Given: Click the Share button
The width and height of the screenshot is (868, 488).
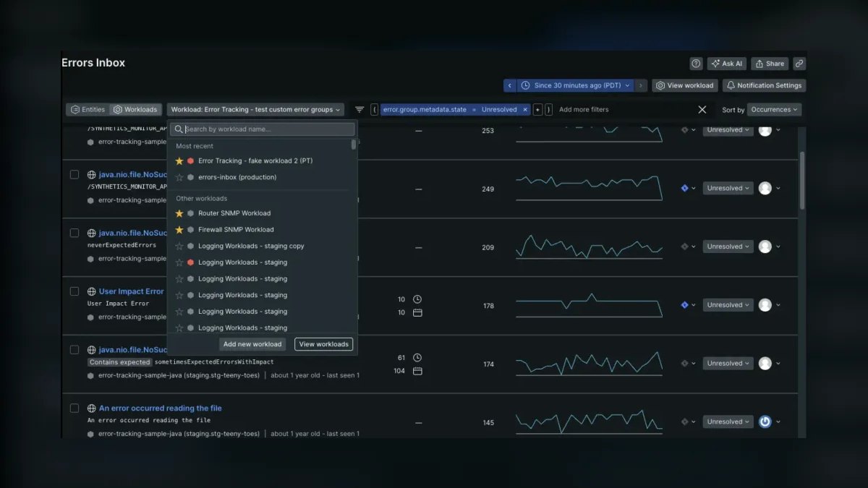Looking at the screenshot, I should pyautogui.click(x=770, y=64).
